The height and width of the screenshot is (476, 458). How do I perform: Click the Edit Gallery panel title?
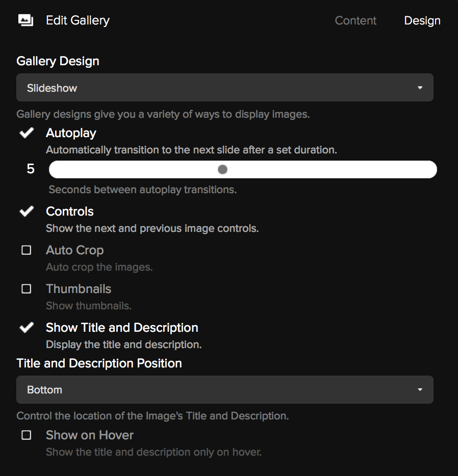point(78,21)
